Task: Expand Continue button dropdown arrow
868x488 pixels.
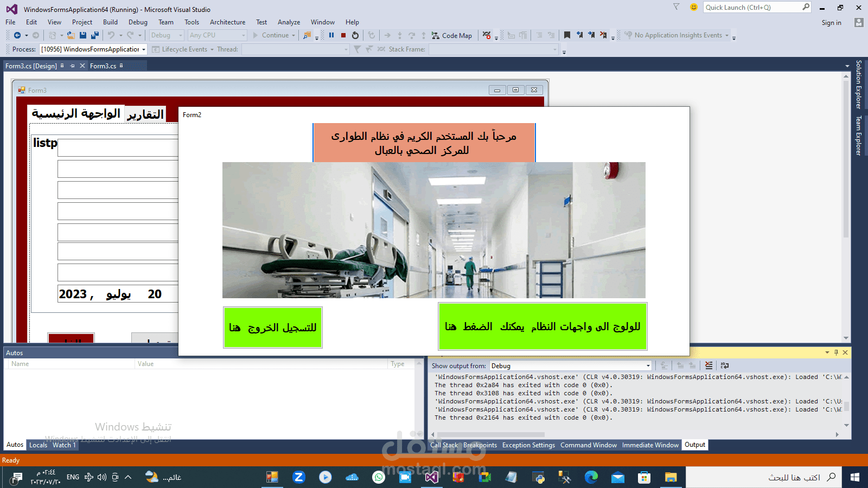Action: click(293, 35)
